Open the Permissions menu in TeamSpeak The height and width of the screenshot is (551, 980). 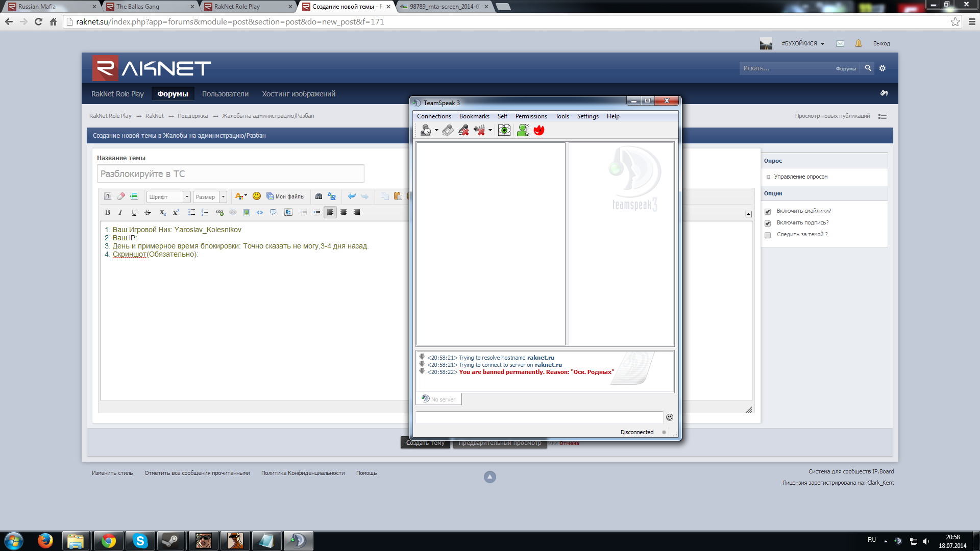tap(531, 116)
